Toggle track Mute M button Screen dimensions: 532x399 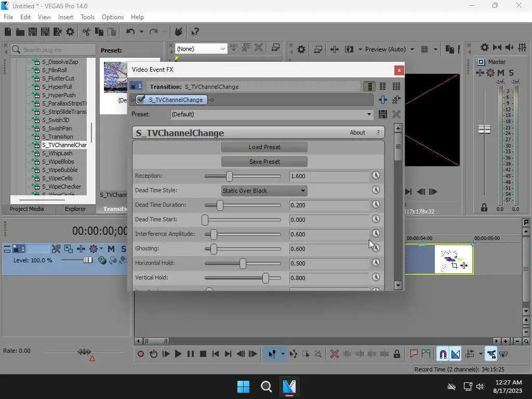pyautogui.click(x=111, y=249)
